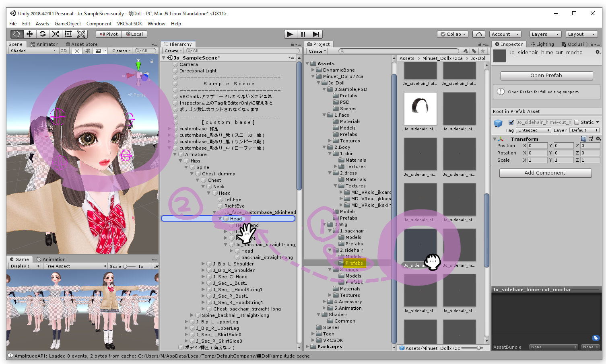Open the File menu
Screen dimensions: 606x364
click(x=13, y=24)
